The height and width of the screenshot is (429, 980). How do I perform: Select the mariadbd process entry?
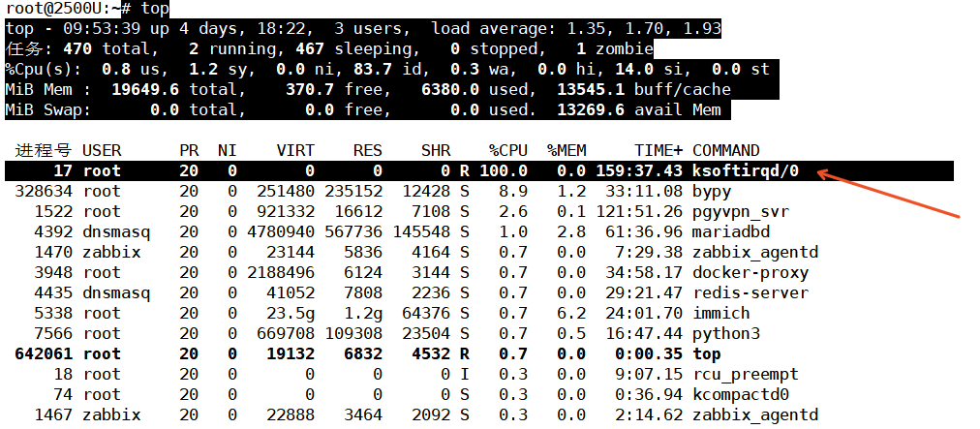point(726,232)
